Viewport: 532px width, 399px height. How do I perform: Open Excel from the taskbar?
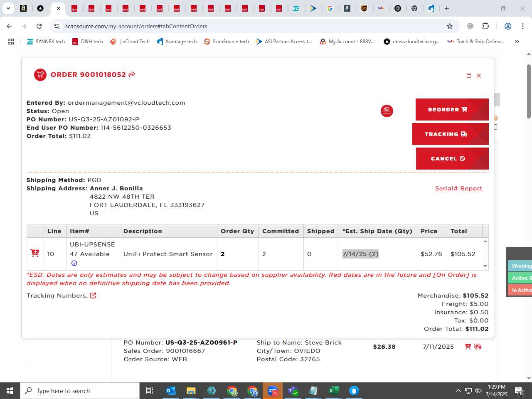click(x=334, y=391)
